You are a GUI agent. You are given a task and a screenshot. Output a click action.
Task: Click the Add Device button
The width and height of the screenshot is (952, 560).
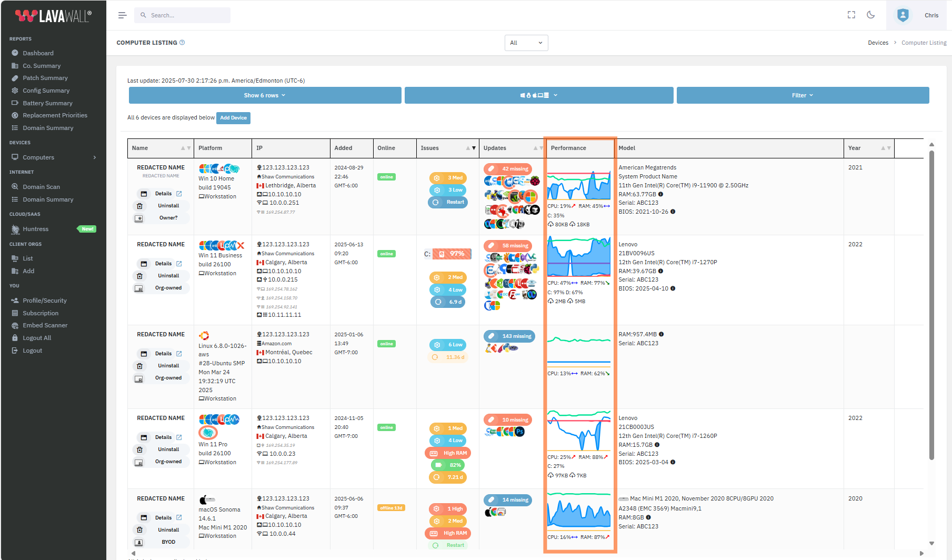pyautogui.click(x=233, y=118)
